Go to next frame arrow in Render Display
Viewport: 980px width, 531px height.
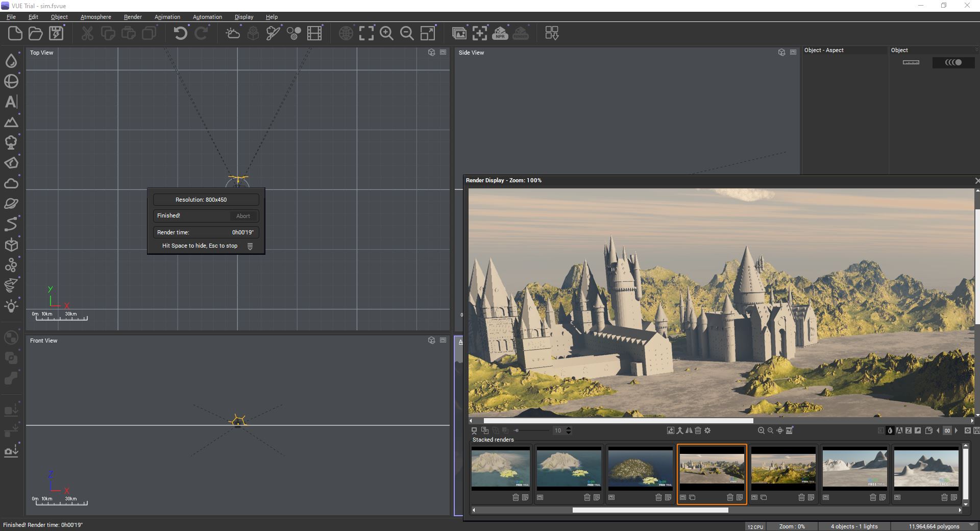(957, 430)
